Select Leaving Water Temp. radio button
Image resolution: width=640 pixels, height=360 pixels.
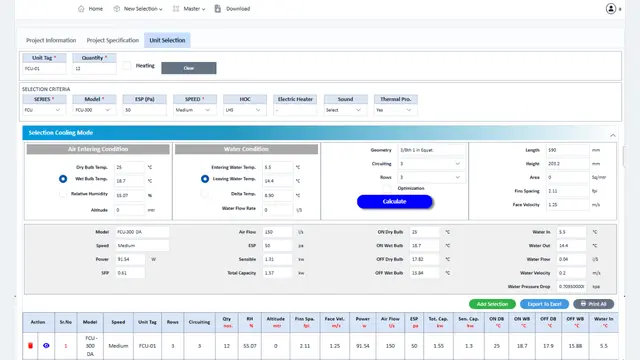click(205, 179)
